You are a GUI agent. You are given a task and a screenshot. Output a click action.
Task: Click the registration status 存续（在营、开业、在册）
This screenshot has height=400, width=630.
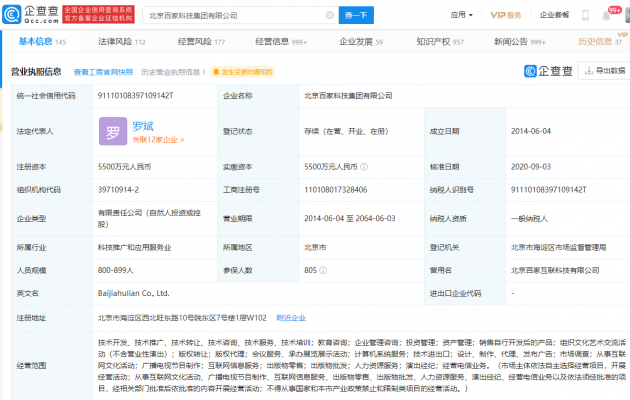[346, 131]
